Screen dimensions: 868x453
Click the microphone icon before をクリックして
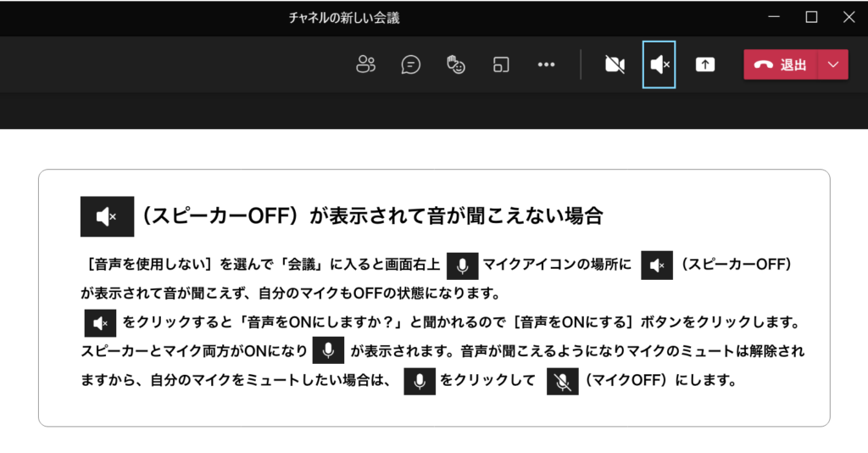coord(420,381)
